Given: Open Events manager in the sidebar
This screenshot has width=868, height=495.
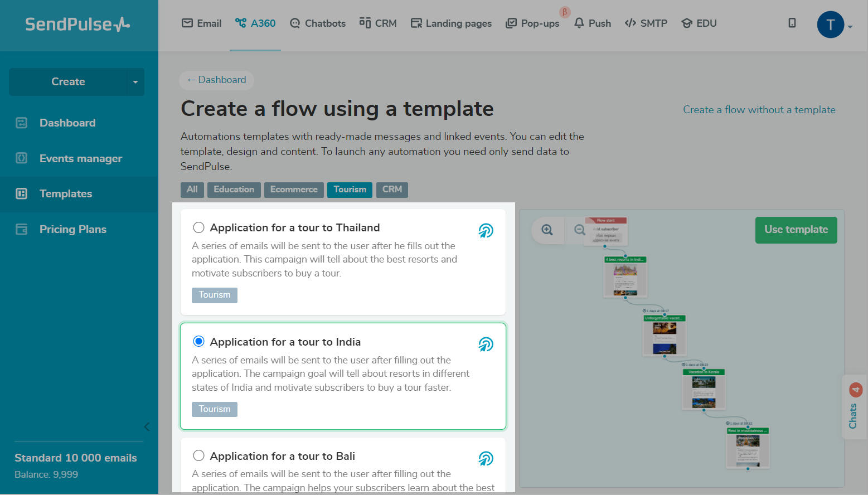Looking at the screenshot, I should point(80,158).
